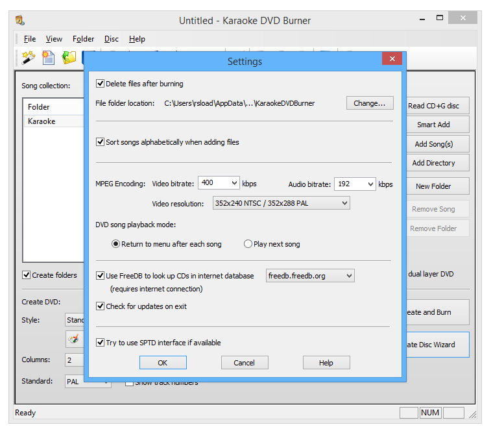Click the Create Disc Wizard button
The image size is (504, 442).
437,345
